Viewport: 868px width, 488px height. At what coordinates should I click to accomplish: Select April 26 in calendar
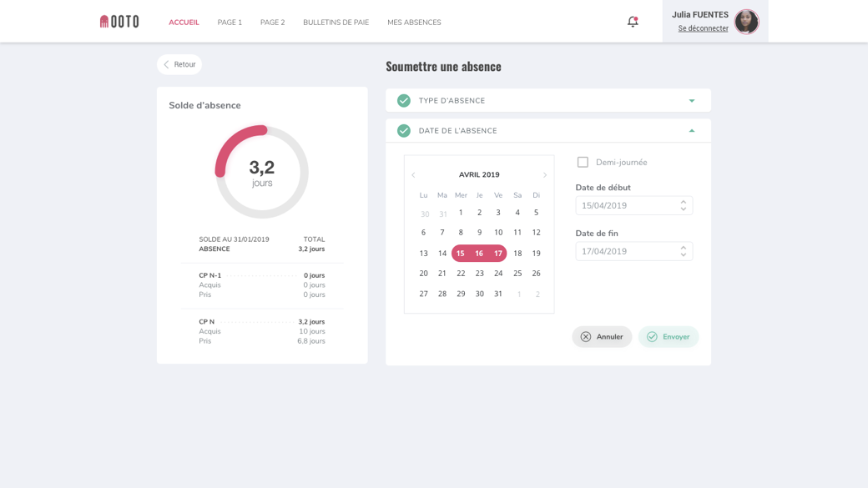coord(536,274)
